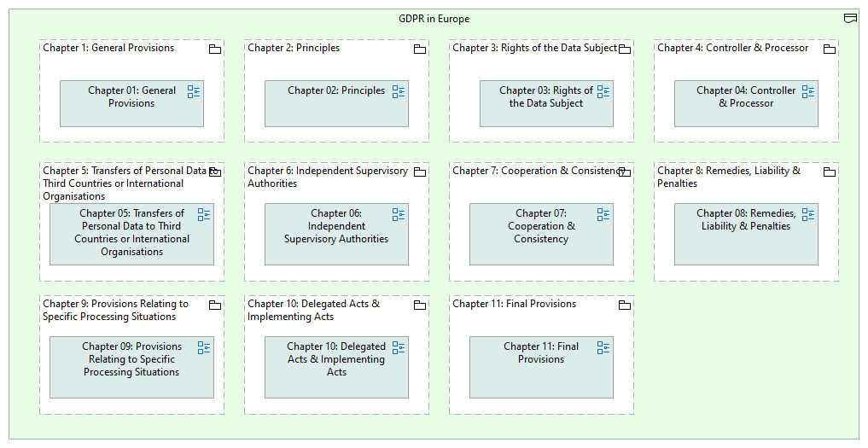Click the Chapter 1 group folder icon

click(x=215, y=49)
